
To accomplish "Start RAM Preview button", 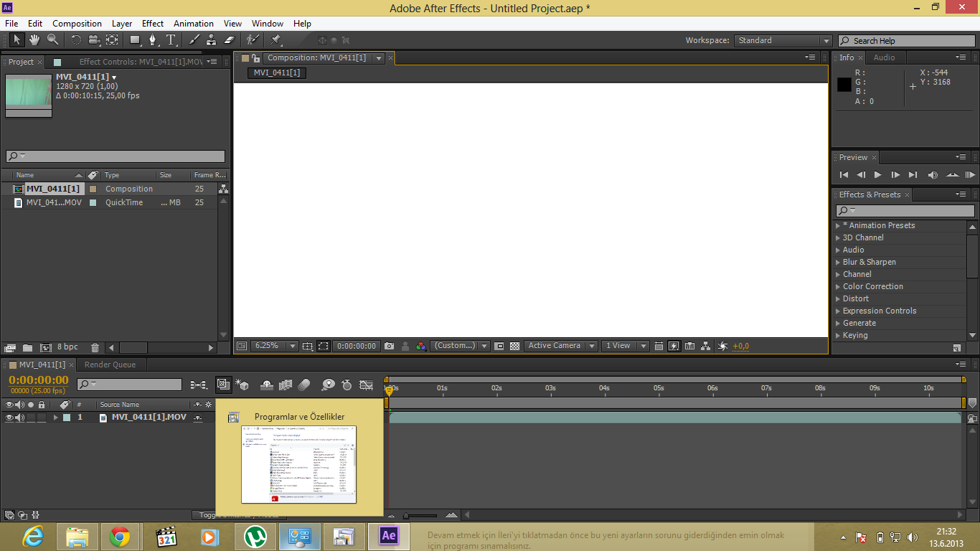I will coord(970,174).
